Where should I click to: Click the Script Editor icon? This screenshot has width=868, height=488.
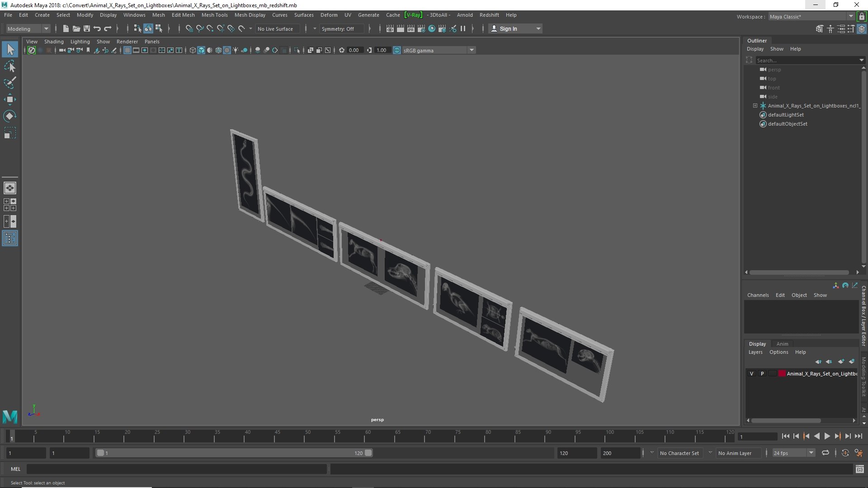(859, 469)
